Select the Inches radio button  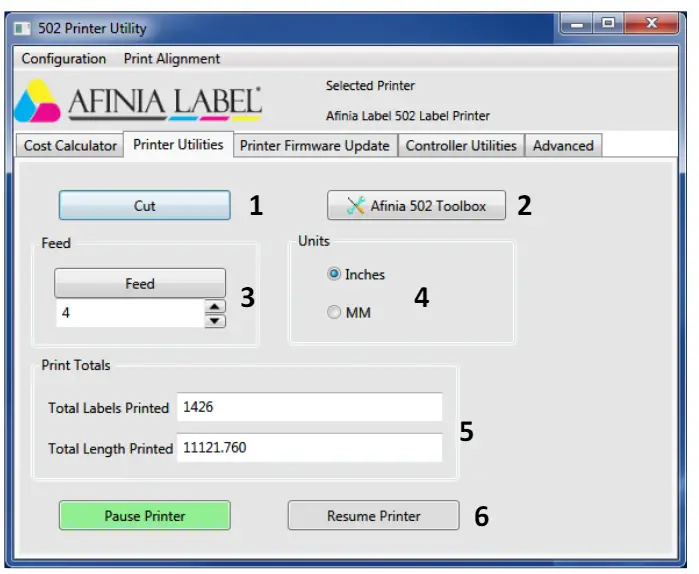click(x=334, y=274)
